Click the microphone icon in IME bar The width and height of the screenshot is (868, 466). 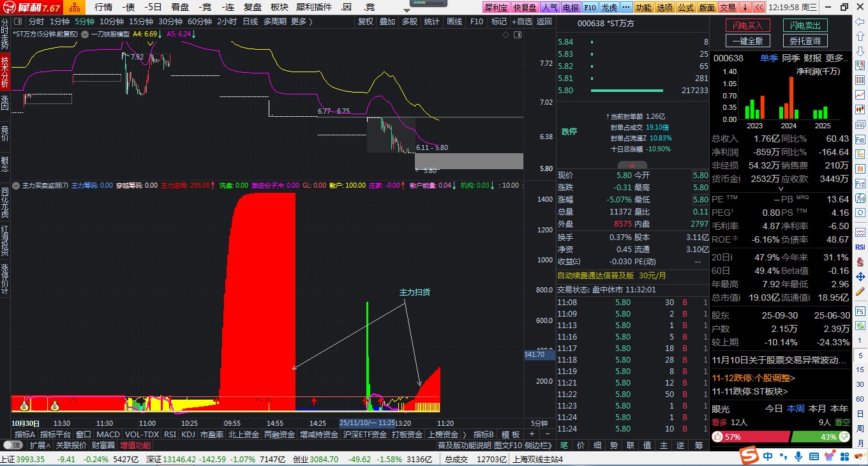coord(798,456)
